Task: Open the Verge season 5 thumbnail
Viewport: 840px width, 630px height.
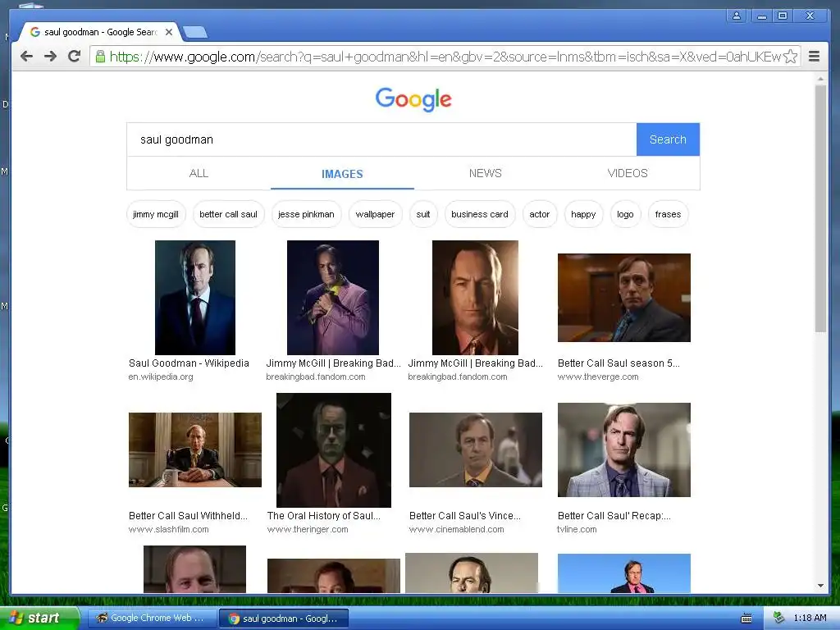Action: [624, 298]
